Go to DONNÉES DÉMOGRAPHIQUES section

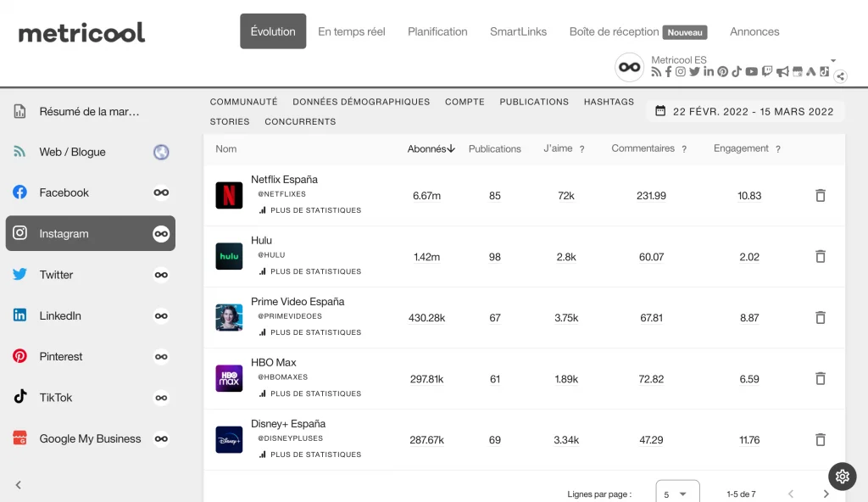[361, 102]
